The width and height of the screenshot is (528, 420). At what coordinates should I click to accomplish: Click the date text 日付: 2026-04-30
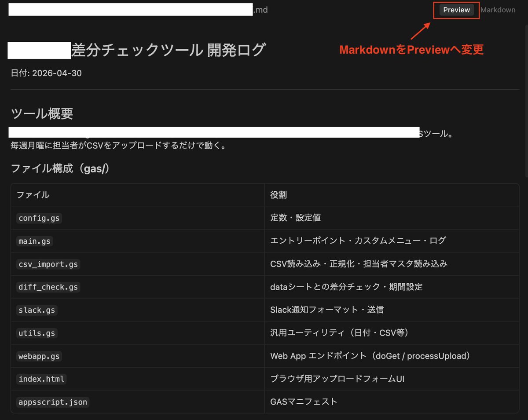[46, 73]
